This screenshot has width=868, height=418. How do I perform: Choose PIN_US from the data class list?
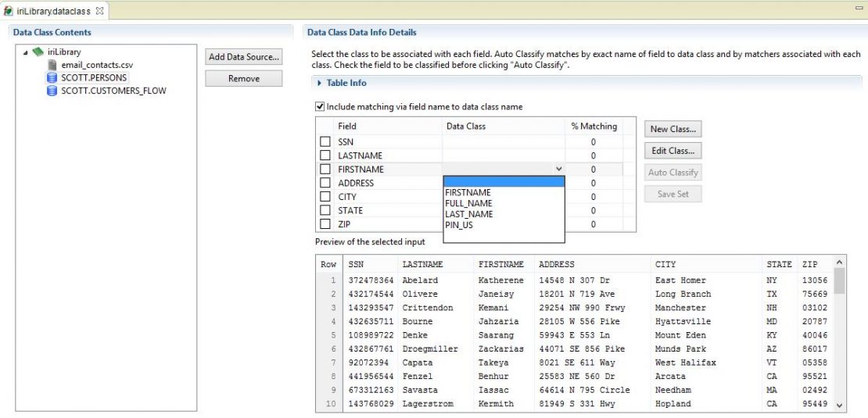504,226
